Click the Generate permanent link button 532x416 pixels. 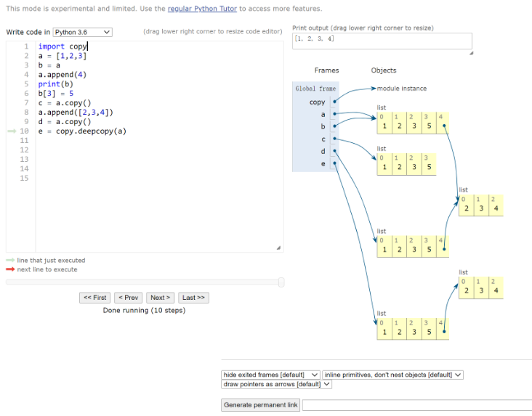pyautogui.click(x=261, y=405)
